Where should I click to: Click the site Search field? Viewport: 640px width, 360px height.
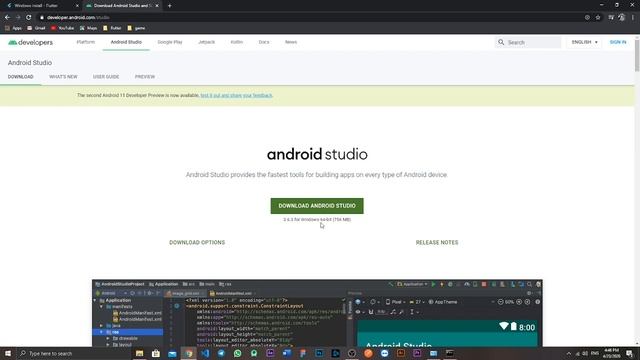click(528, 42)
